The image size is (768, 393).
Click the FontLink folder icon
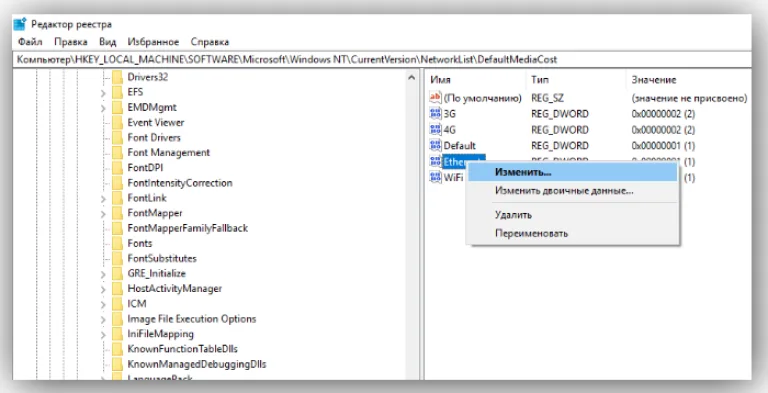tap(117, 198)
